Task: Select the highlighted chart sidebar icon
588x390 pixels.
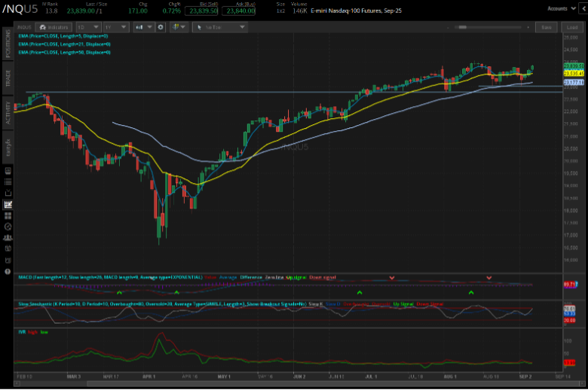Action: (x=8, y=204)
